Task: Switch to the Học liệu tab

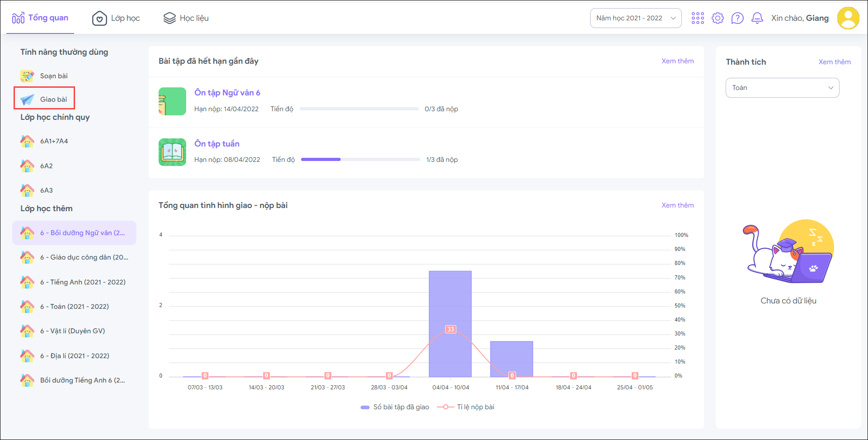Action: pyautogui.click(x=186, y=18)
